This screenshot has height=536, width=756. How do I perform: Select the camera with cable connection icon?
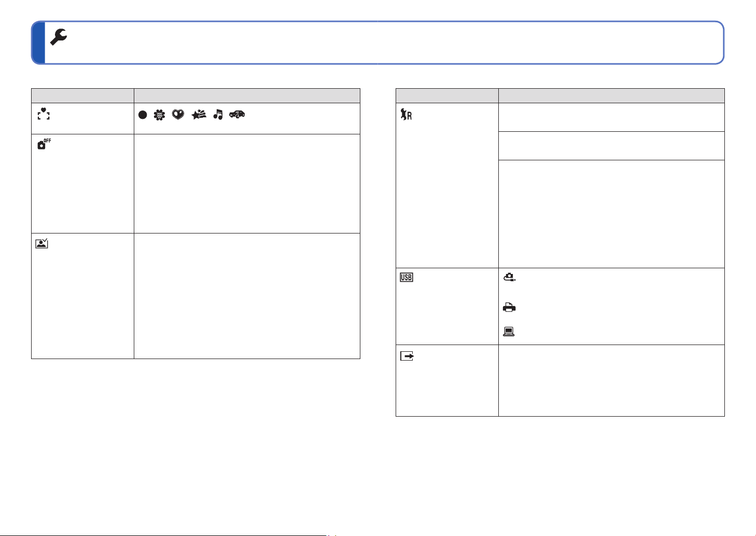(x=509, y=278)
